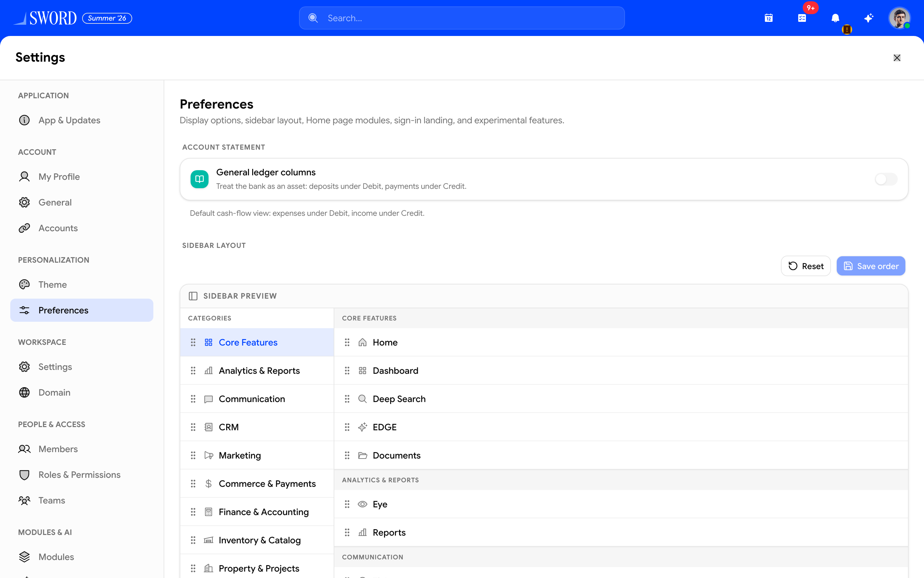
Task: Open App & Updates settings
Action: 82,120
